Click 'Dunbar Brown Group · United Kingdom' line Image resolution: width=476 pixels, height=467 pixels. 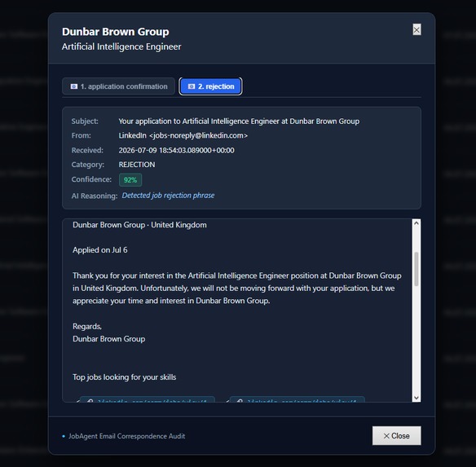click(x=139, y=225)
